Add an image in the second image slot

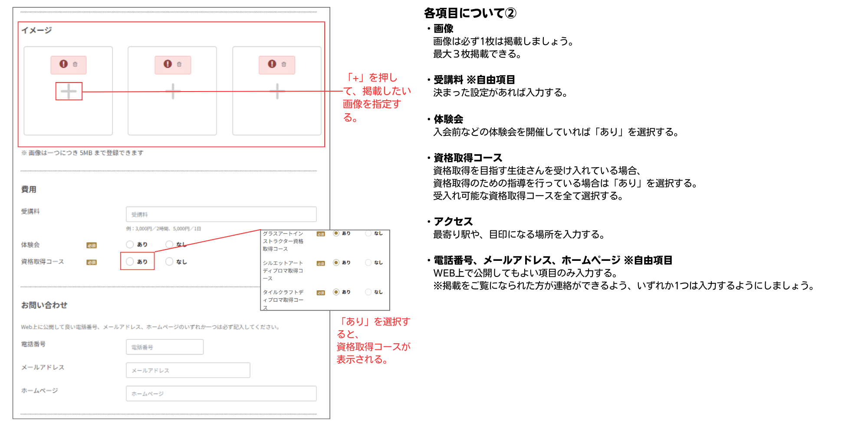point(173,91)
